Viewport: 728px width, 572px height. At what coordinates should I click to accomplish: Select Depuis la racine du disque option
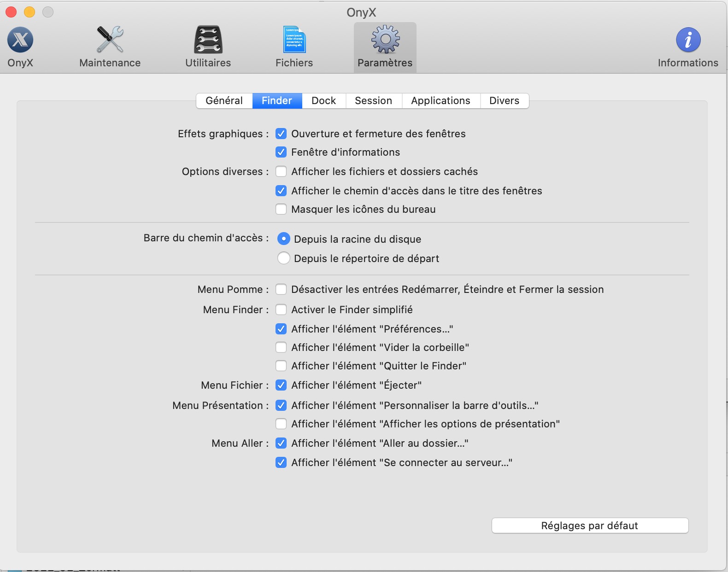point(284,239)
